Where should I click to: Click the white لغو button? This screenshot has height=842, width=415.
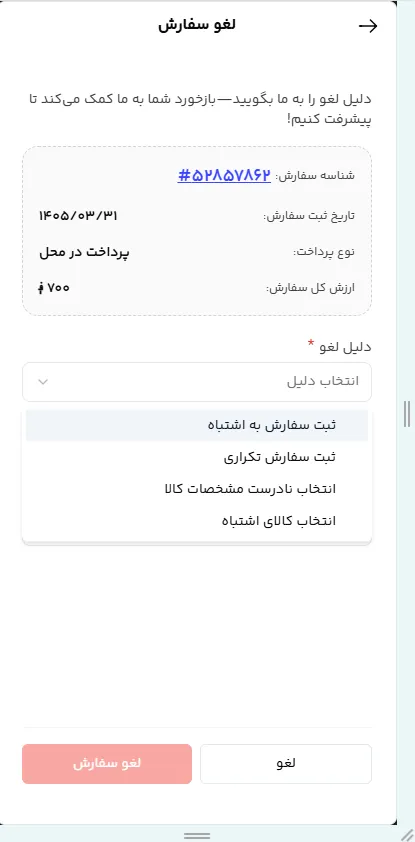coord(286,764)
